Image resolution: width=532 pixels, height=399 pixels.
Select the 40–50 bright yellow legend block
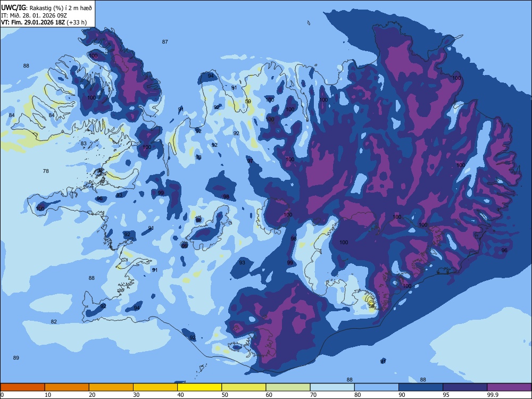tap(199, 387)
